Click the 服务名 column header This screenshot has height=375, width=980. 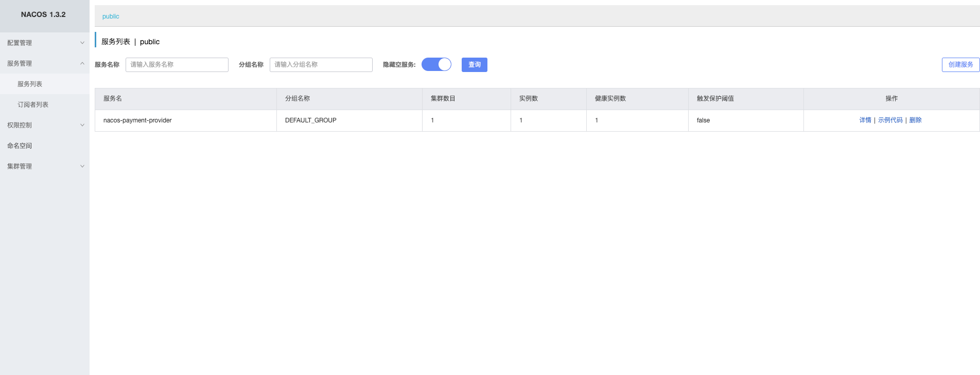[x=113, y=99]
